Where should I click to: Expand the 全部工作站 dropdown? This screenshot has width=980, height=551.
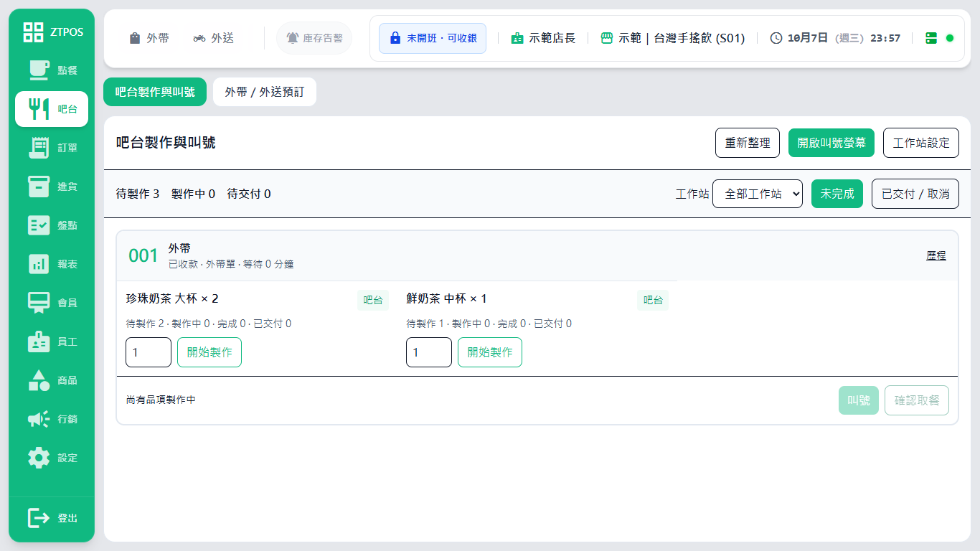tap(758, 194)
